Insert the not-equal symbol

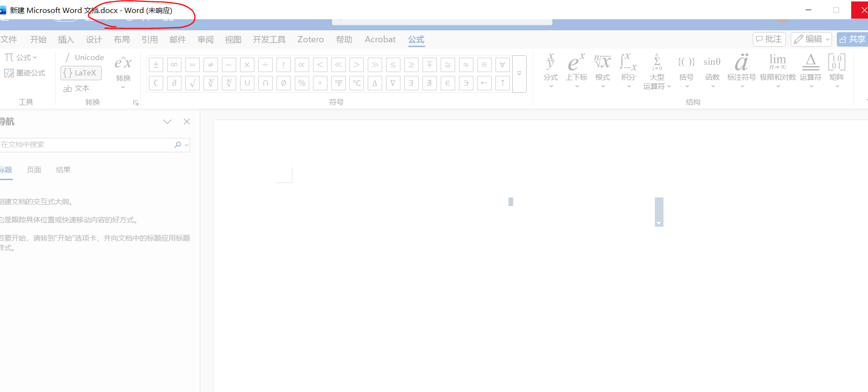pos(211,64)
